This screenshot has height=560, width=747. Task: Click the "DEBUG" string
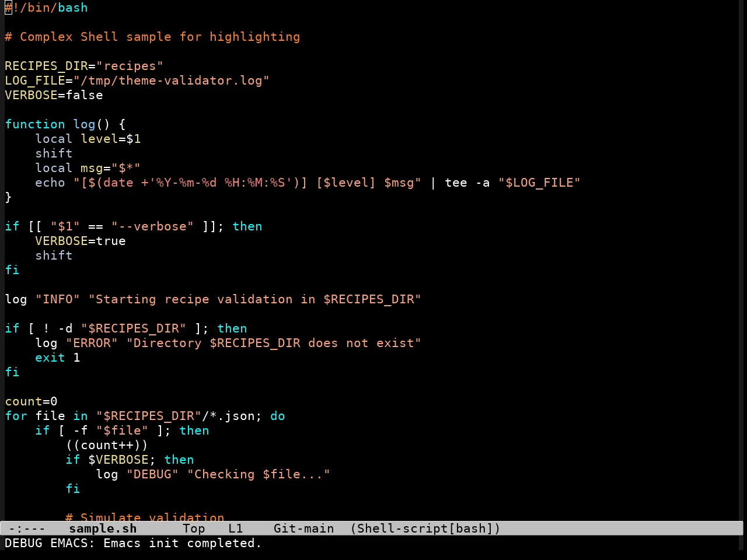tap(152, 474)
